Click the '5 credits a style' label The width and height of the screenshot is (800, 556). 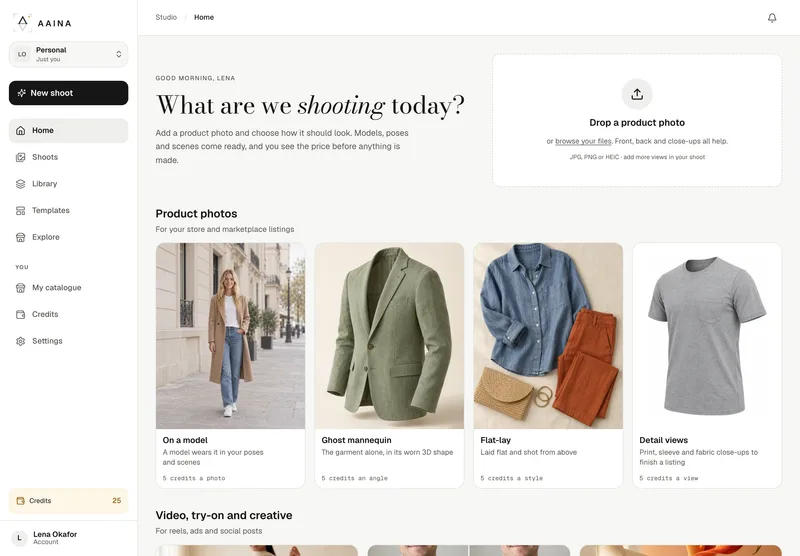(x=512, y=478)
